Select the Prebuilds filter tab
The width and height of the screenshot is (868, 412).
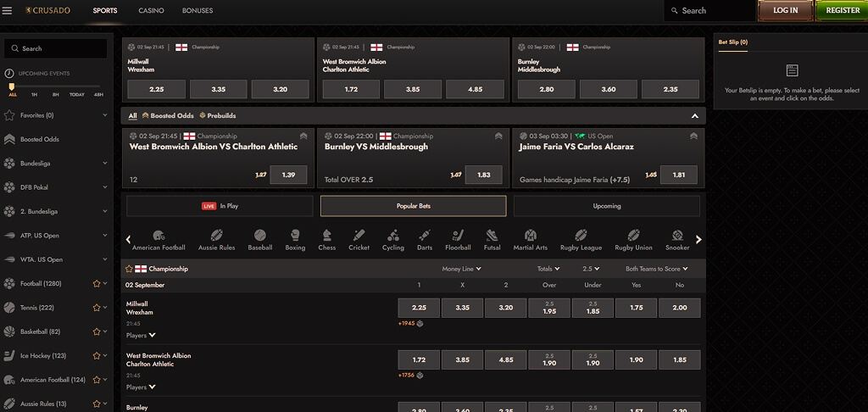click(218, 116)
